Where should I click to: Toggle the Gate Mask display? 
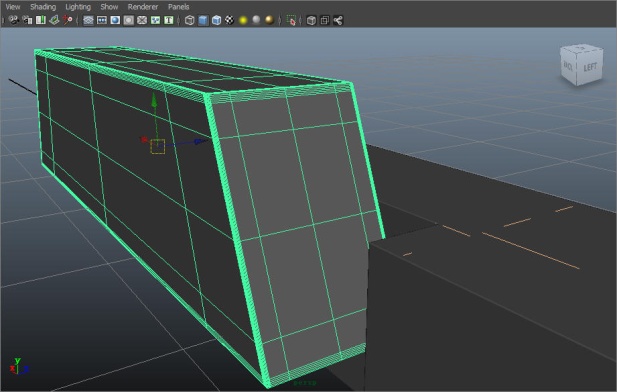128,20
